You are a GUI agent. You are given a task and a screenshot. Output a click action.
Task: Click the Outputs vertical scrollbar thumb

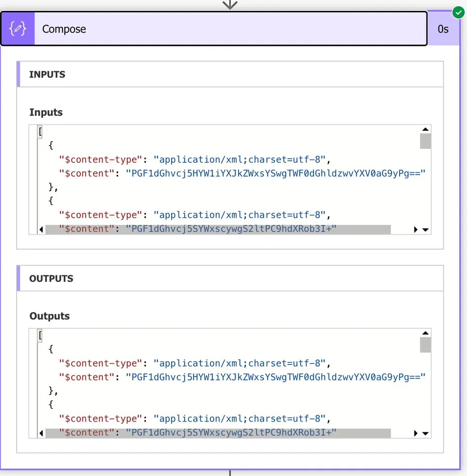pyautogui.click(x=425, y=344)
